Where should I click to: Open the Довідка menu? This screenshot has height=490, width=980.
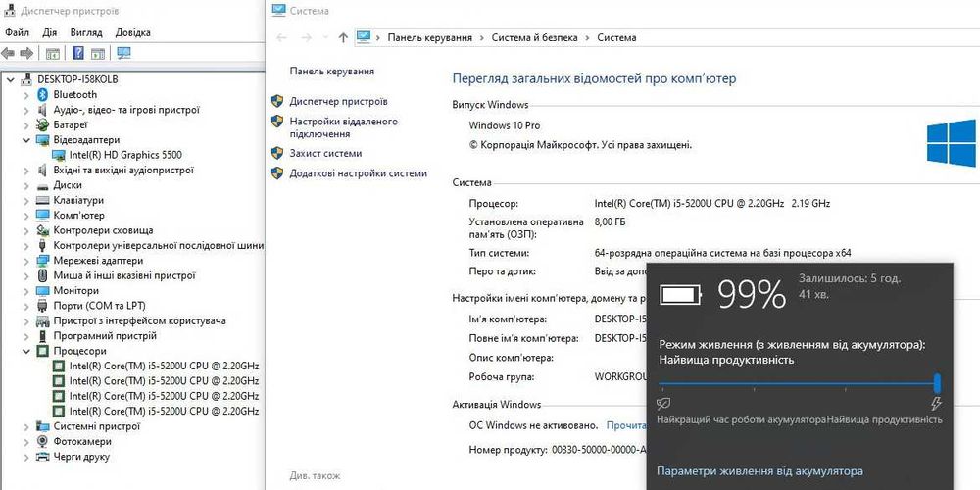pos(132,32)
